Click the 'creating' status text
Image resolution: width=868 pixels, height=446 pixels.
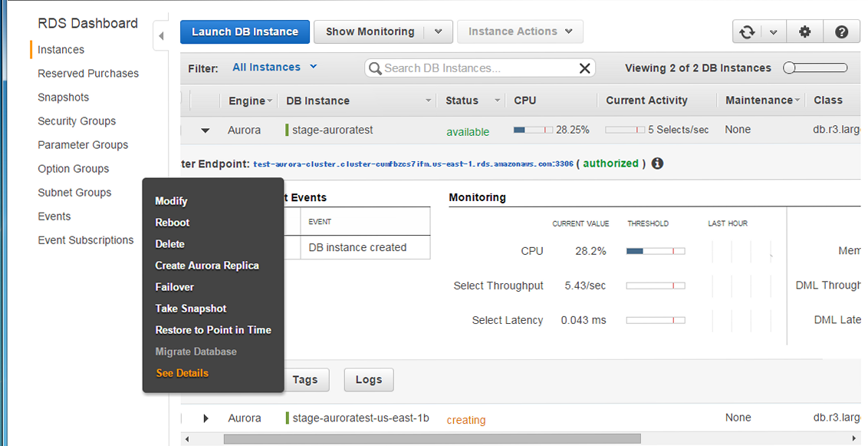[466, 421]
